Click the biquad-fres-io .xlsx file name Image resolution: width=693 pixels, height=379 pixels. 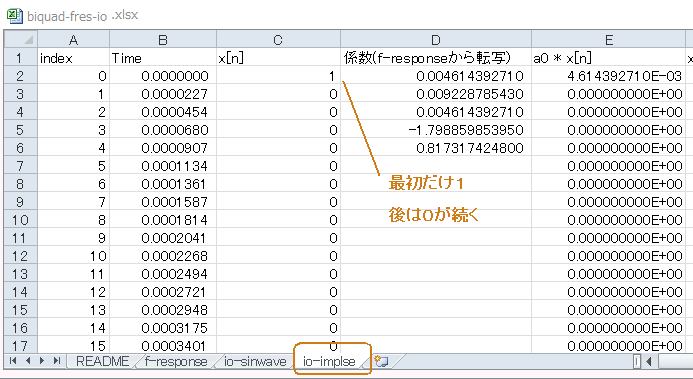[x=83, y=16]
